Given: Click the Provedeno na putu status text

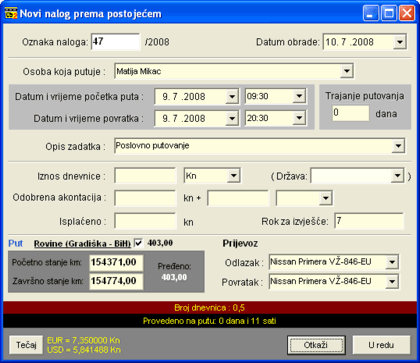Looking at the screenshot, I should (x=209, y=321).
